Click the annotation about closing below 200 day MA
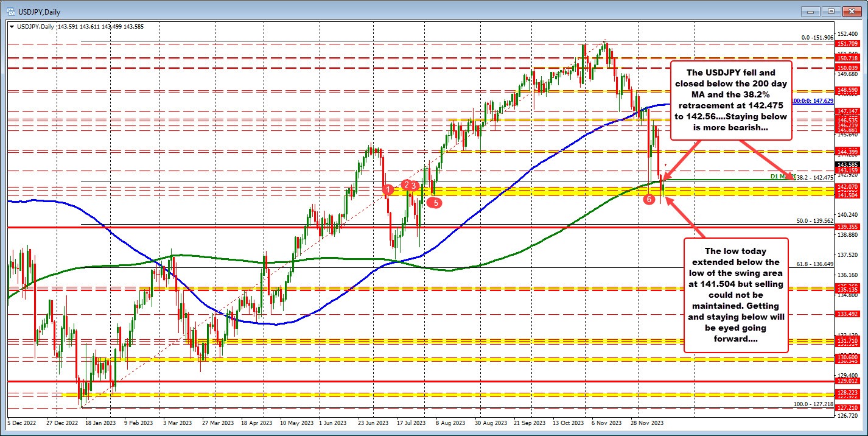Image resolution: width=868 pixels, height=436 pixels. 730,100
